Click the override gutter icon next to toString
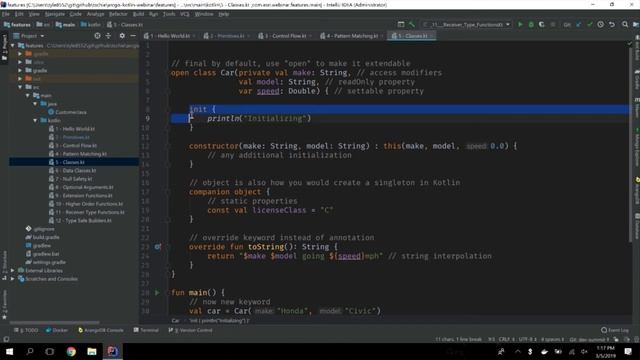This screenshot has height=360, width=640. tap(158, 247)
